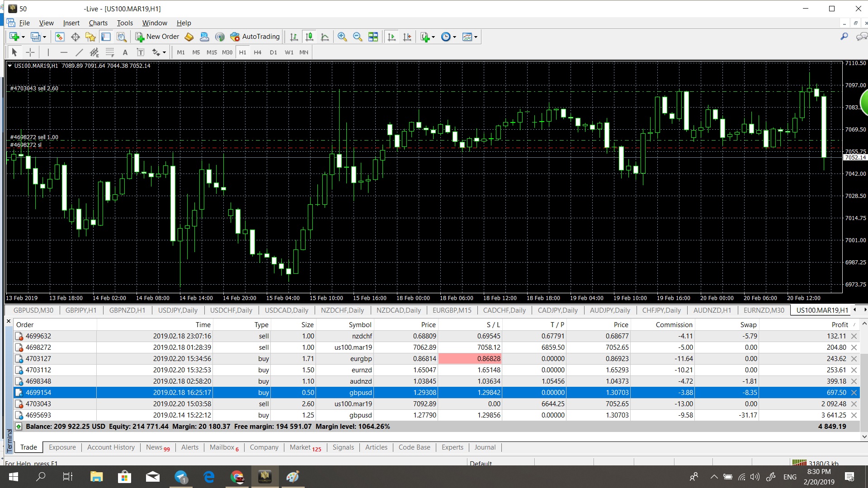Toggle the Market Watch panel
This screenshot has width=868, height=488.
(60, 37)
